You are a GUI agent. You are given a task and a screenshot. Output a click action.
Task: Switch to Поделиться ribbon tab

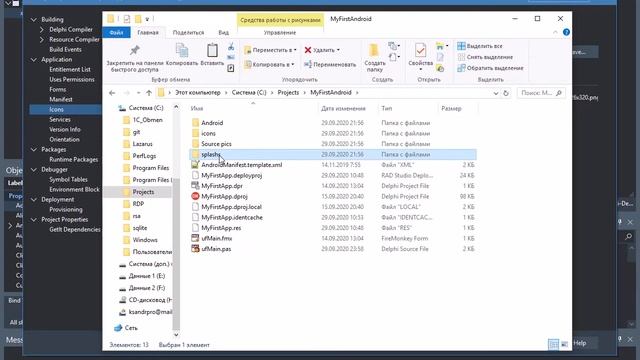[188, 32]
